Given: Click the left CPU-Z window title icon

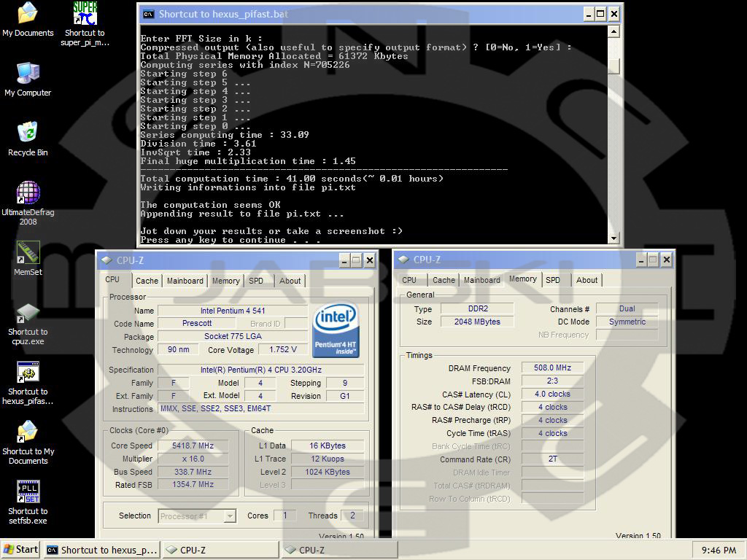Looking at the screenshot, I should (107, 260).
